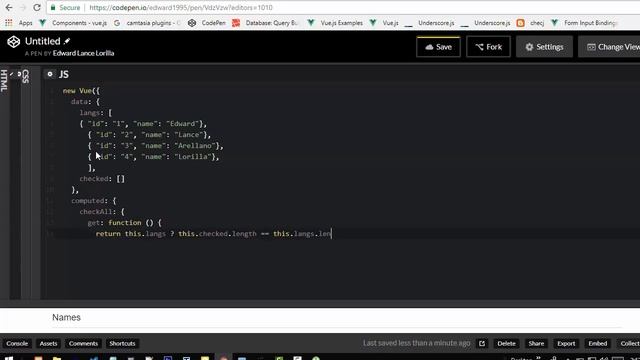Screen dimensions: 640x360
Task: Reload the page with refresh icon
Action: coord(37,7)
